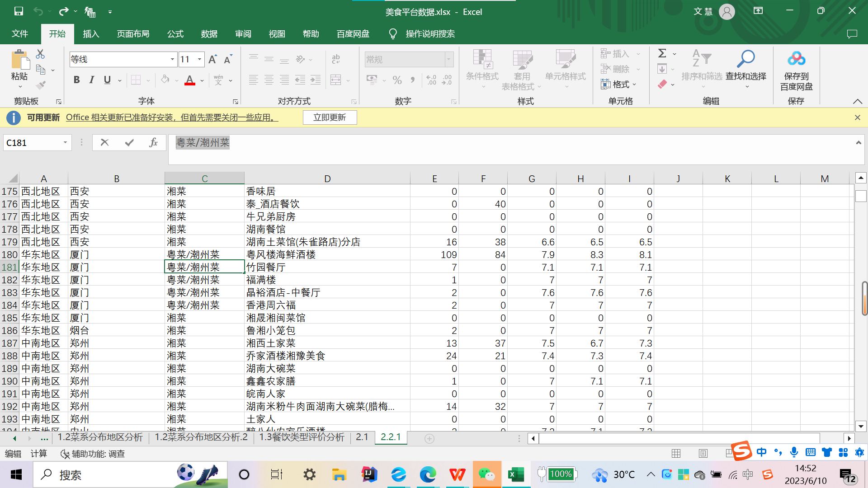Click the Find and Select magnifier icon
The height and width of the screenshot is (488, 868).
click(745, 59)
